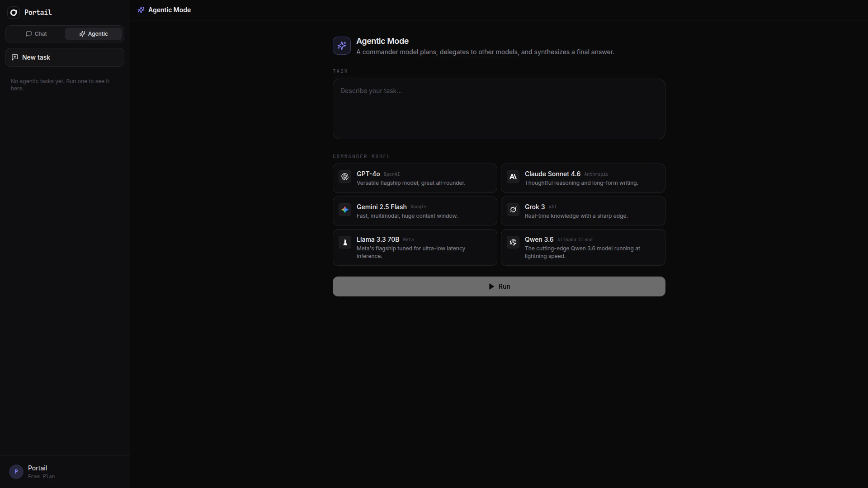Click the Llama model logo icon

pos(345,242)
